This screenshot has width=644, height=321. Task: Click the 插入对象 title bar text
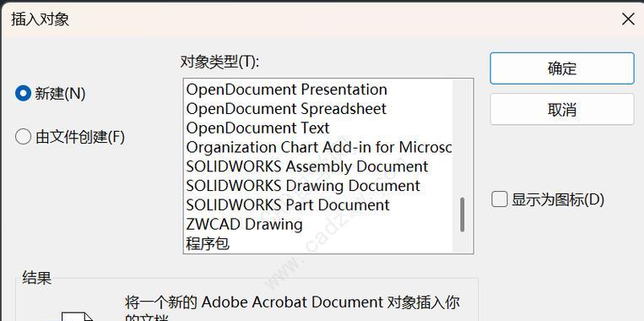[41, 19]
